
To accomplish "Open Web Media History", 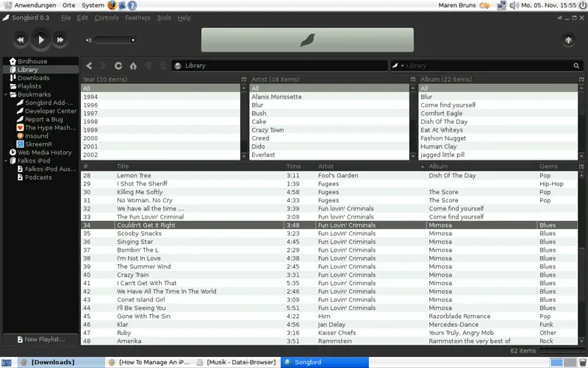I will [44, 152].
